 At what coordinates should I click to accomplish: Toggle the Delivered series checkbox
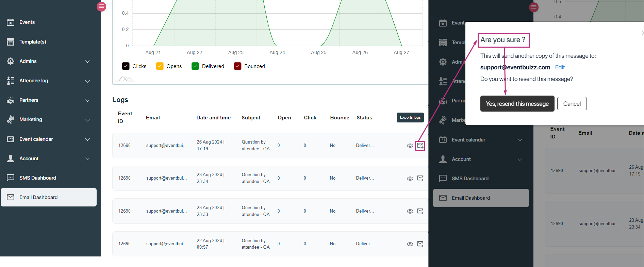click(195, 66)
